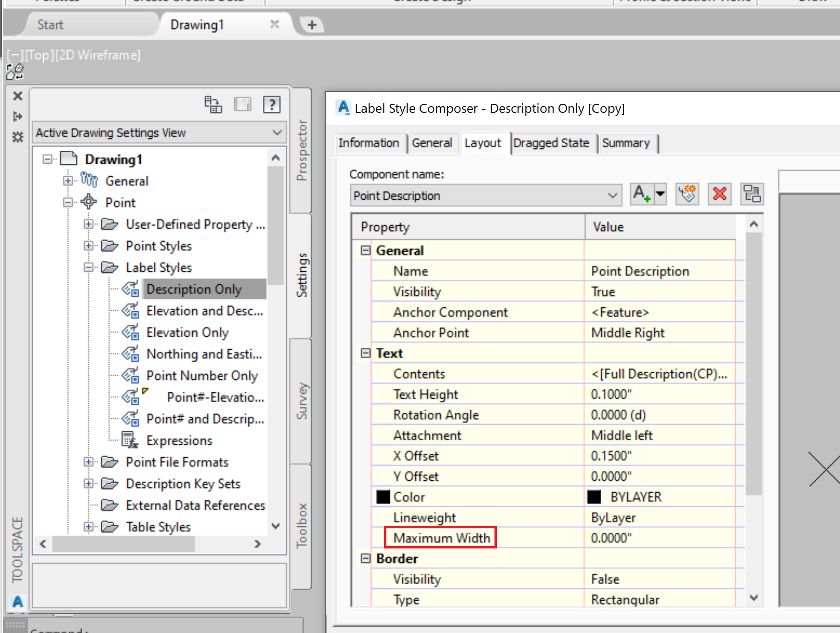Click the Toolspace help question mark icon

(x=272, y=104)
